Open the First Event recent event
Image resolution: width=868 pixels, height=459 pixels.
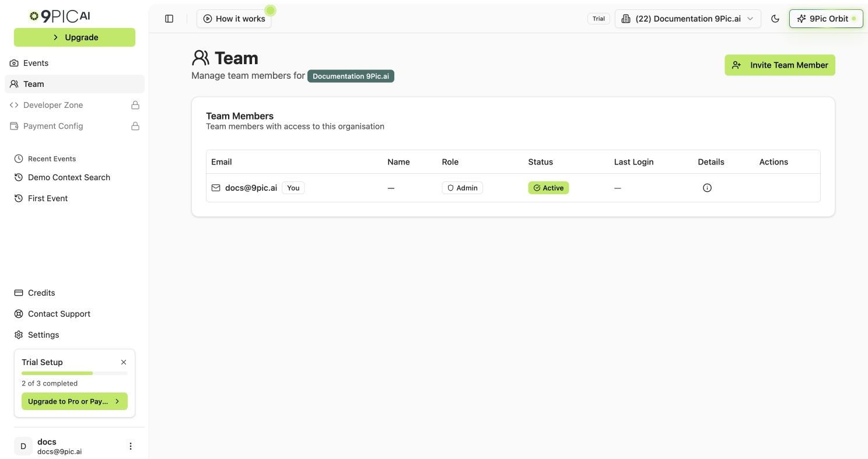tap(75, 198)
